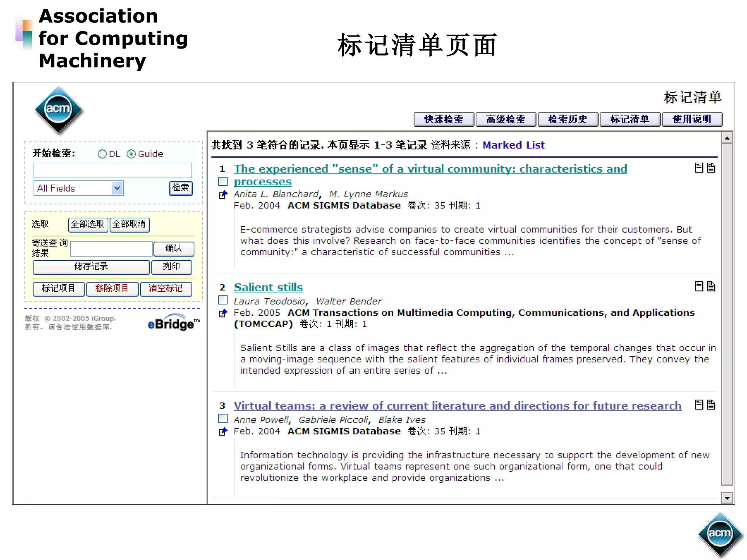Image resolution: width=747 pixels, height=560 pixels.
Task: Click scrollbar up arrow in results pane
Action: coord(727,138)
